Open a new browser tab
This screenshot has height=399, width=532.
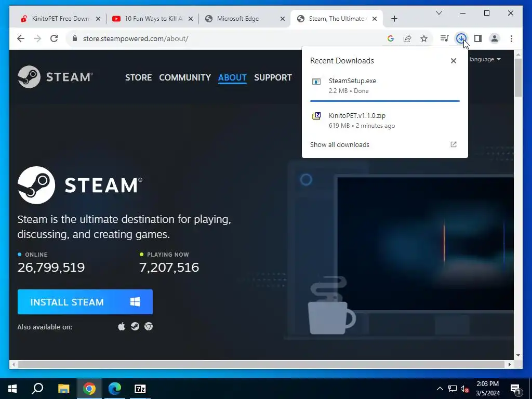coord(394,19)
